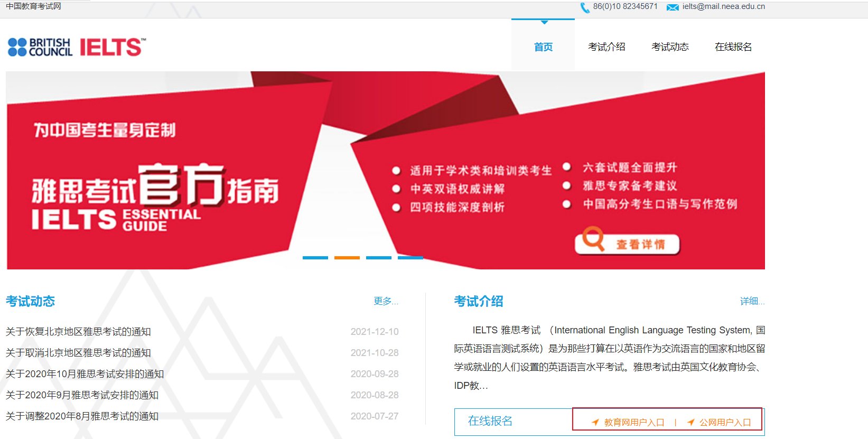Click the date 2021-12-10
This screenshot has width=868, height=439.
(x=375, y=332)
